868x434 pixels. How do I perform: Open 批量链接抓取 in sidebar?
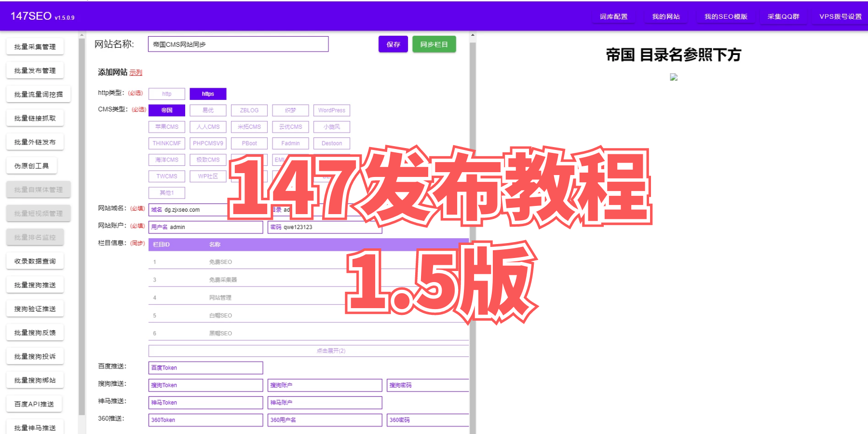tap(35, 118)
